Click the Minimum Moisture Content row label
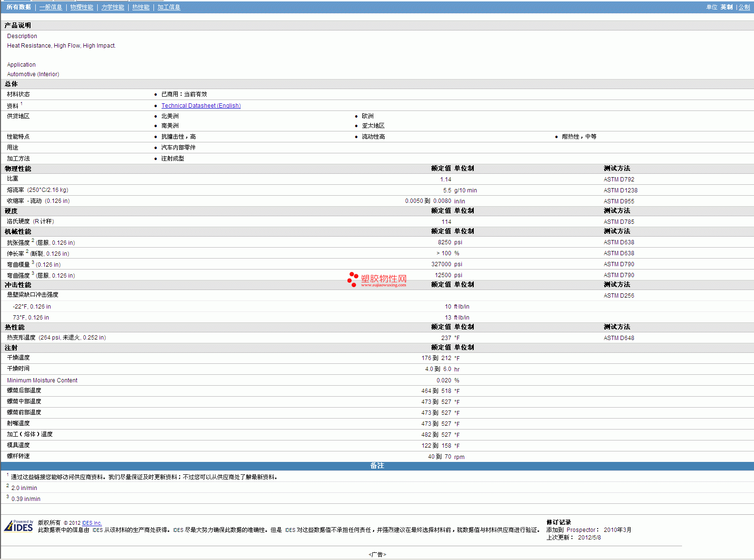 (42, 380)
